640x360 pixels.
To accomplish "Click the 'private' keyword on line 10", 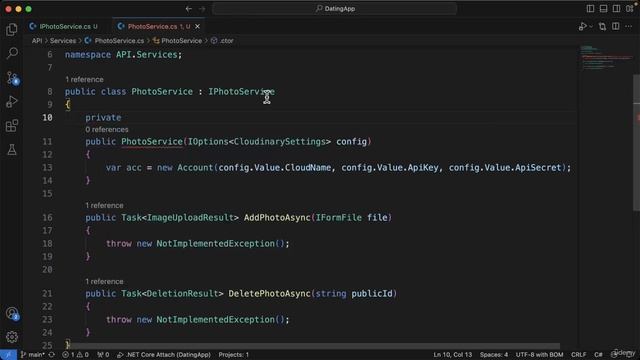I will point(103,118).
